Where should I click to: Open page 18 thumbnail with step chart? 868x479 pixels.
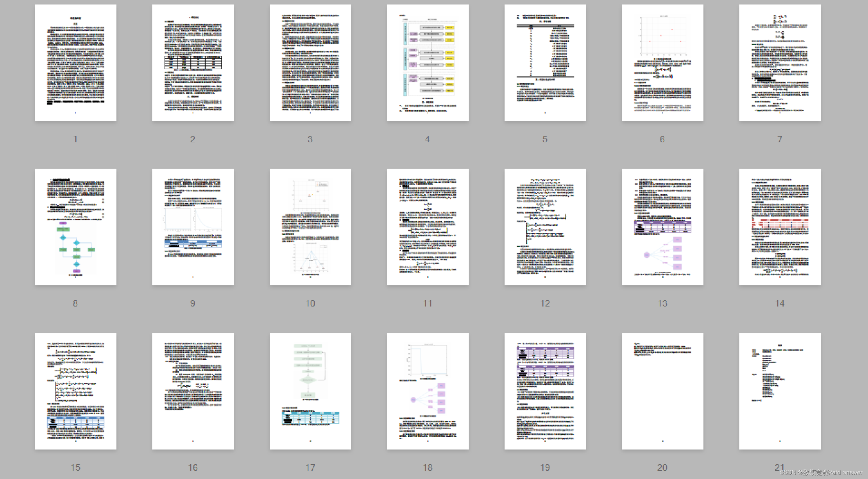pos(428,391)
